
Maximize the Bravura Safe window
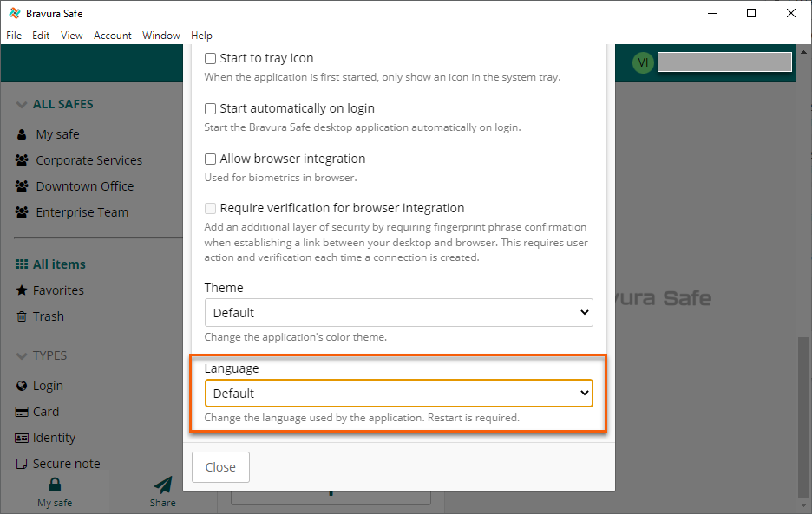(x=751, y=14)
